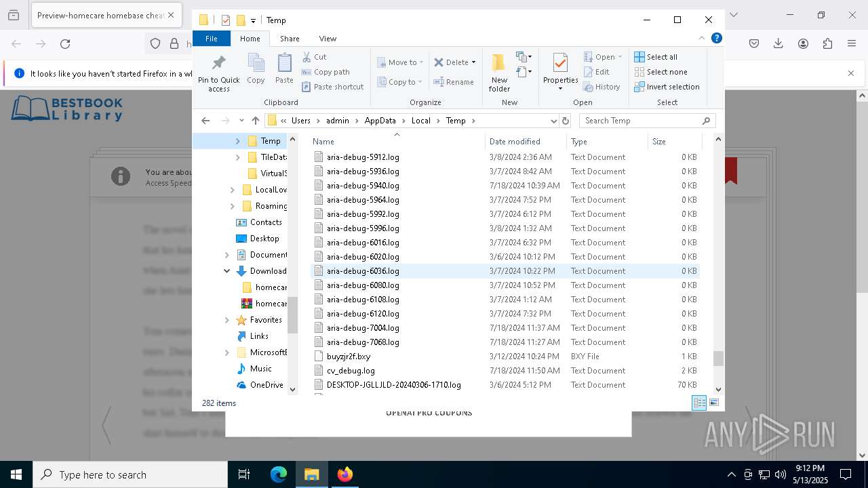Click the Copy ribbon icon
868x488 pixels.
coord(256,68)
